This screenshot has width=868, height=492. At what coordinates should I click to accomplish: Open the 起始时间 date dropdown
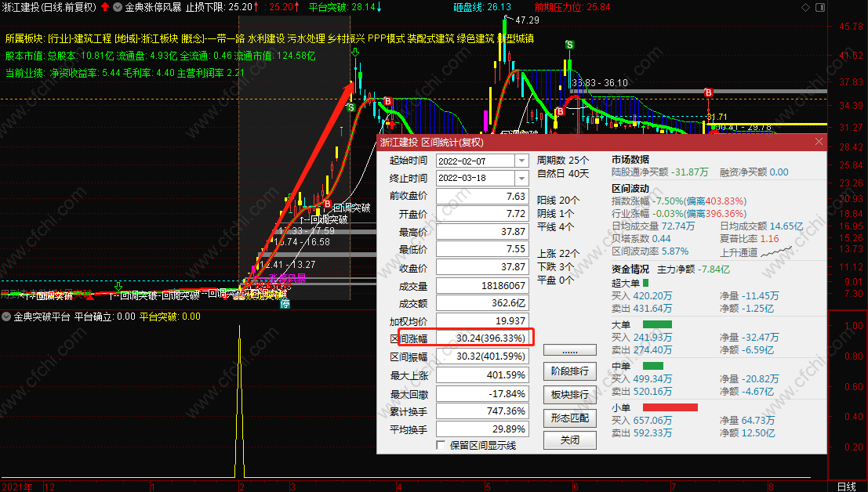[x=521, y=161]
